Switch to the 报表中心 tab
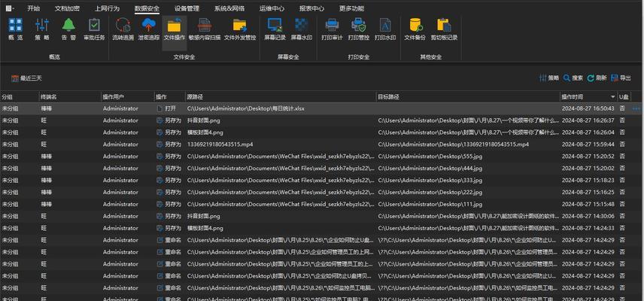Image resolution: width=644 pixels, height=301 pixels. [311, 8]
